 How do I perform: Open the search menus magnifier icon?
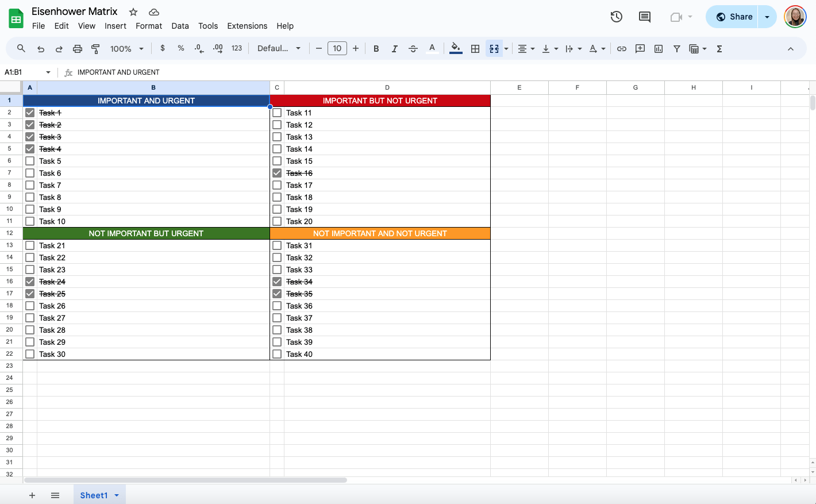point(21,49)
